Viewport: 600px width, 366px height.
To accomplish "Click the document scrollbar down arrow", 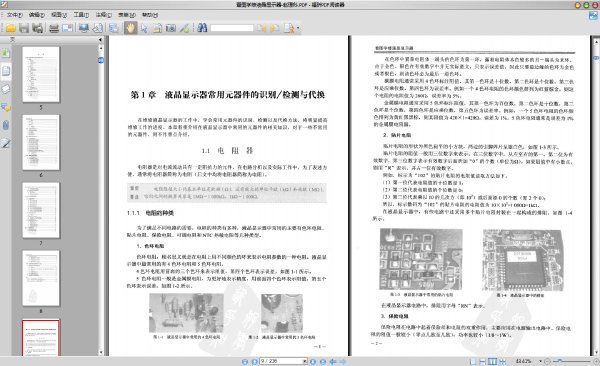I will click(x=596, y=352).
